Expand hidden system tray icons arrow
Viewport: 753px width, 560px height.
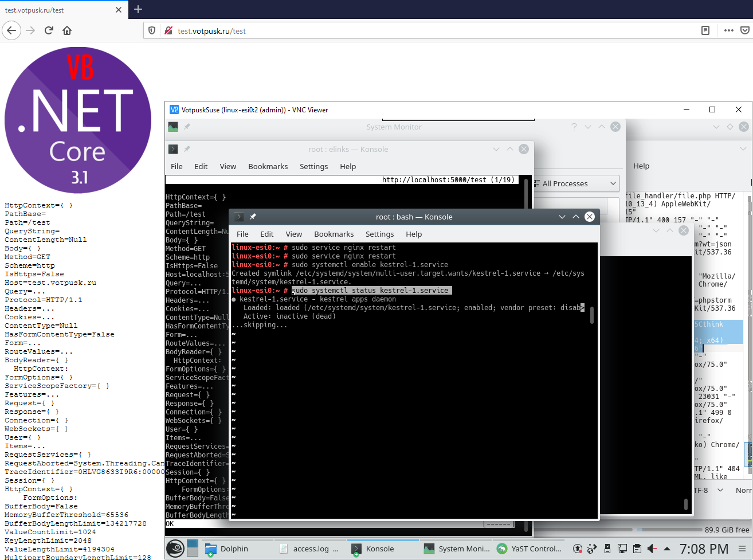coord(666,549)
